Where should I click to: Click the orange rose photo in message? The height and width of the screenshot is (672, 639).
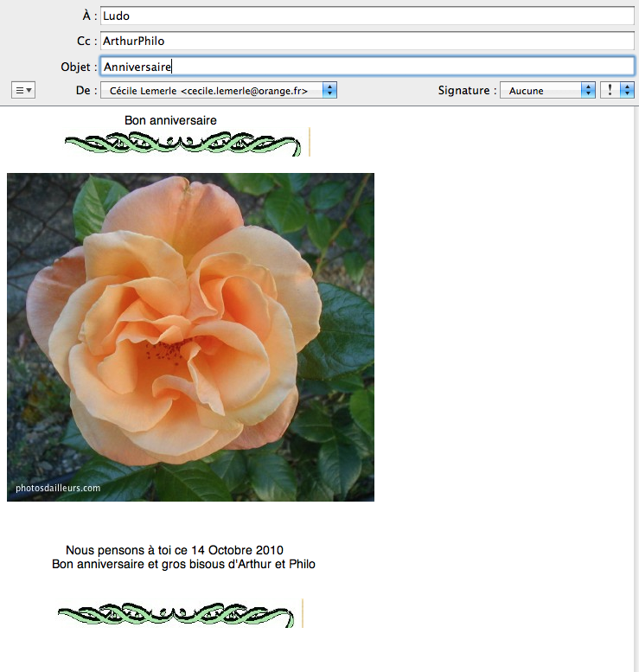click(191, 337)
